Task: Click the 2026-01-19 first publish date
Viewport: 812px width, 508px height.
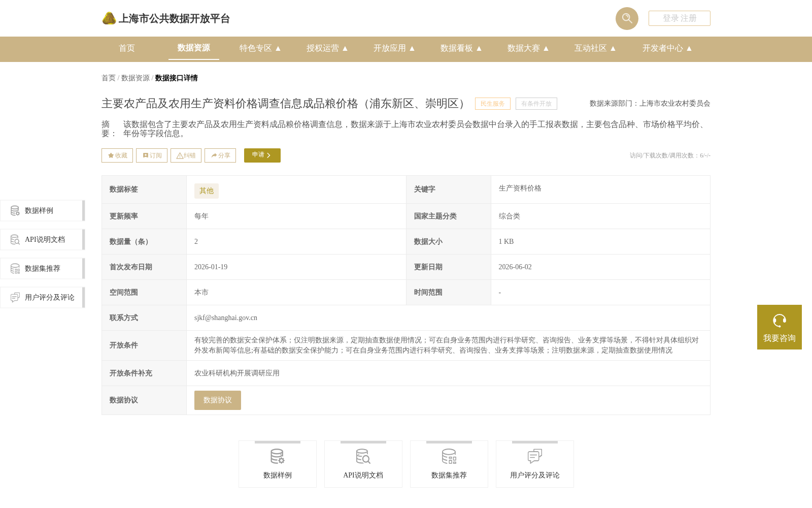Action: point(211,267)
